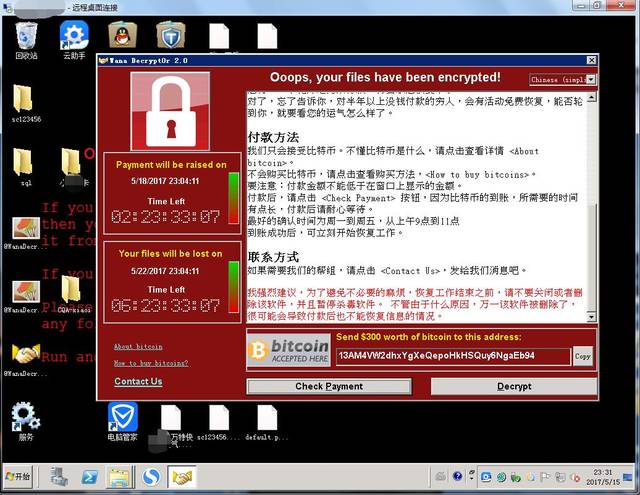Click the About bitcoin link
The width and height of the screenshot is (640, 495).
point(138,346)
